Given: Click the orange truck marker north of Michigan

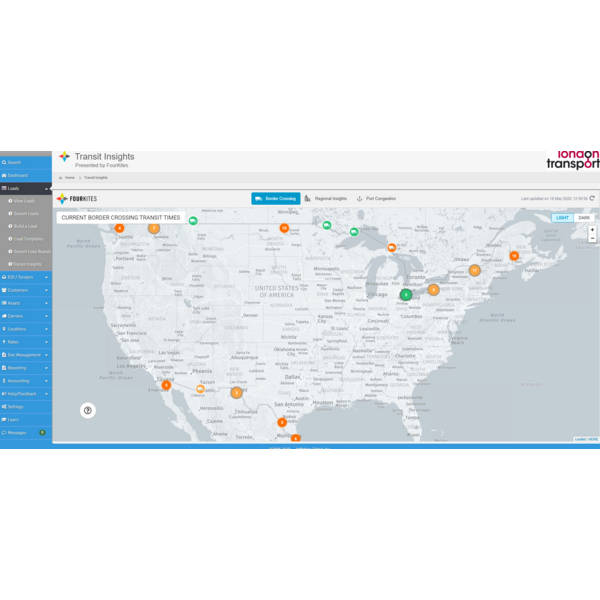Looking at the screenshot, I should tap(392, 247).
